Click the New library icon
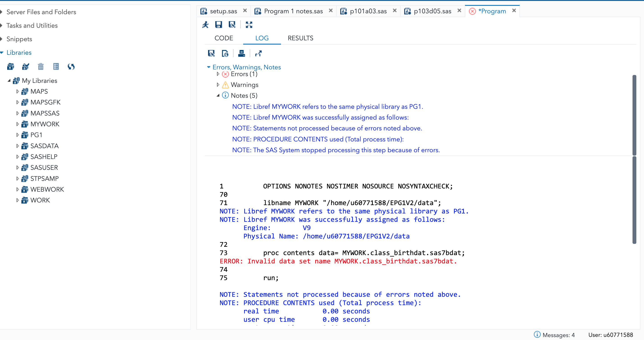This screenshot has height=340, width=644. pyautogui.click(x=11, y=66)
